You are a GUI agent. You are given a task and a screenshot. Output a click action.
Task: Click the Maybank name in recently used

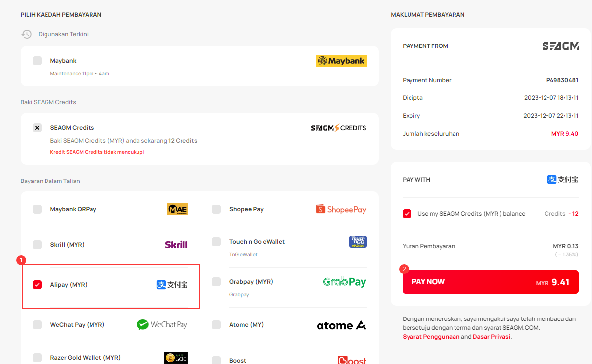click(63, 61)
